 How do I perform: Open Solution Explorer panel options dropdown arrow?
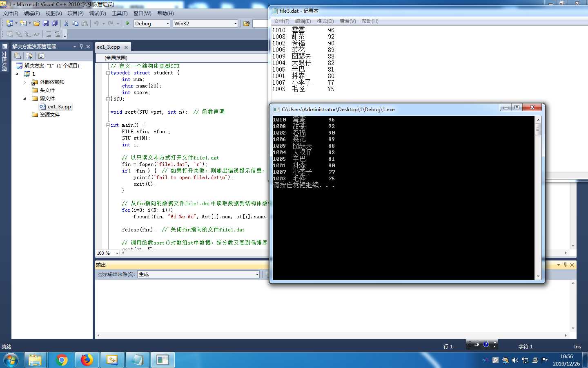pos(75,46)
